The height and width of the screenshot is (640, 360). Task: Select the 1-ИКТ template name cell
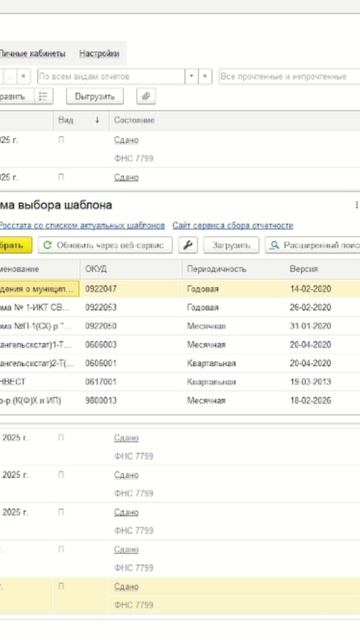point(35,307)
